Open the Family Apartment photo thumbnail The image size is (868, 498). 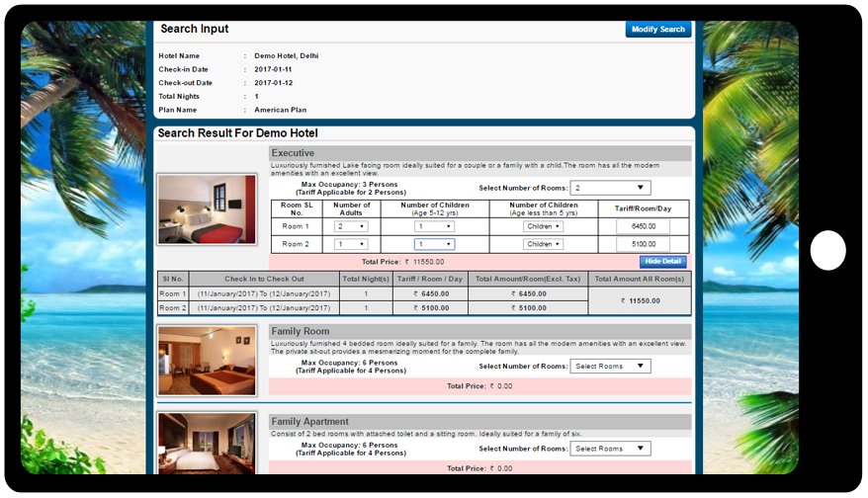pyautogui.click(x=207, y=444)
